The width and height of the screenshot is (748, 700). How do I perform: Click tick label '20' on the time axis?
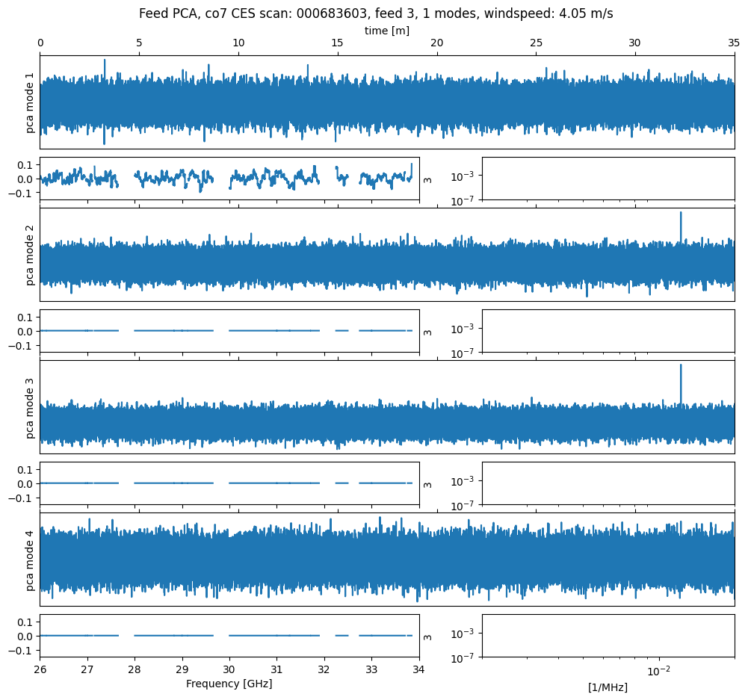(436, 43)
